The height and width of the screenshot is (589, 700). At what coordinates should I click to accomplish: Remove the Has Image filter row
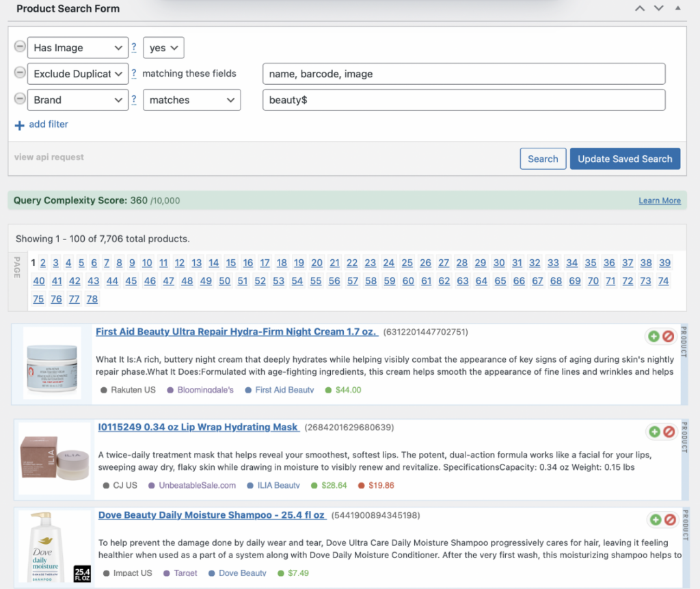point(20,46)
